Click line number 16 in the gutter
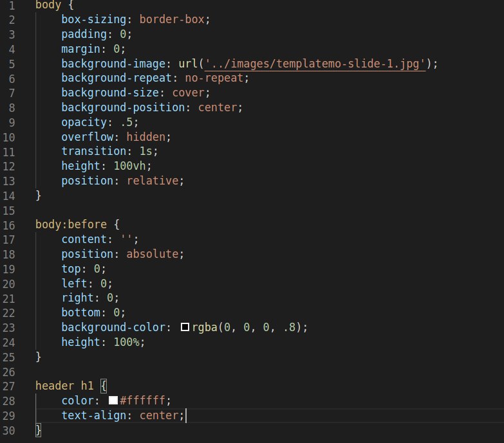Image resolution: width=504 pixels, height=443 pixels. pos(8,225)
